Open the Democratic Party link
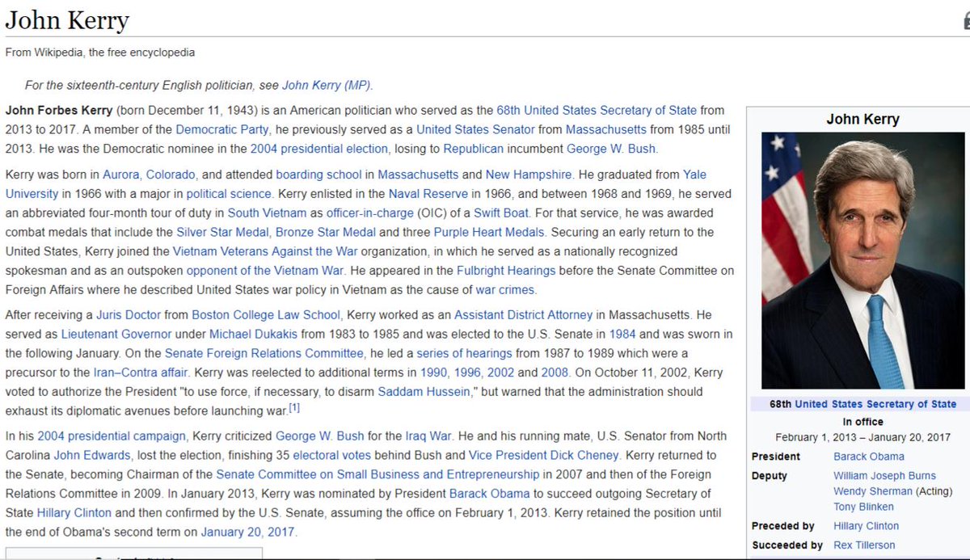Screen dimensions: 970x560 click(222, 129)
